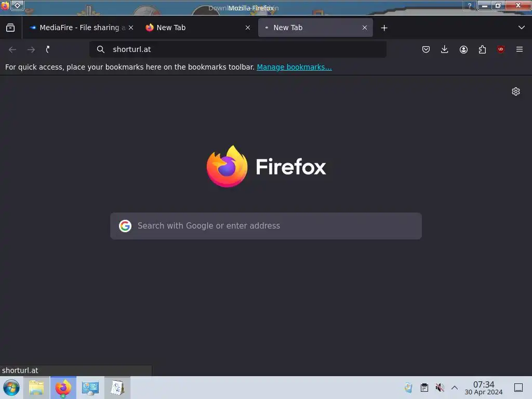Go back one page

click(x=12, y=49)
